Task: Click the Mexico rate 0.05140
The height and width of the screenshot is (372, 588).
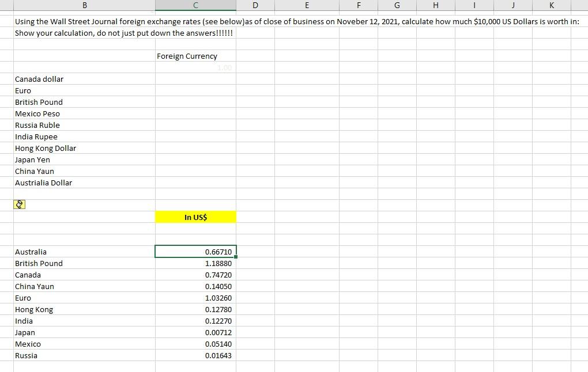Action: point(195,344)
